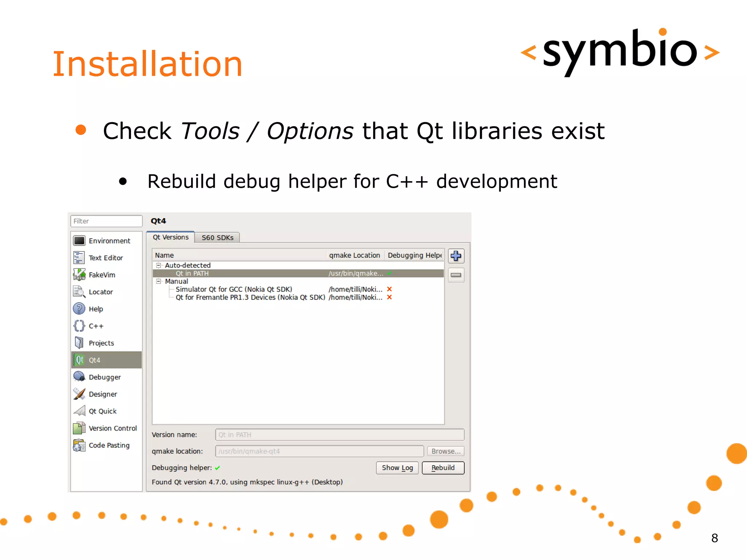
Task: Open the Debugger bug icon
Action: point(79,377)
